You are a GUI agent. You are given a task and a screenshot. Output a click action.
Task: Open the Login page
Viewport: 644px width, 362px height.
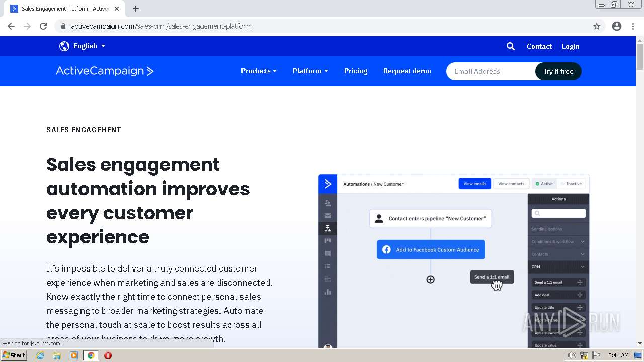pos(571,46)
